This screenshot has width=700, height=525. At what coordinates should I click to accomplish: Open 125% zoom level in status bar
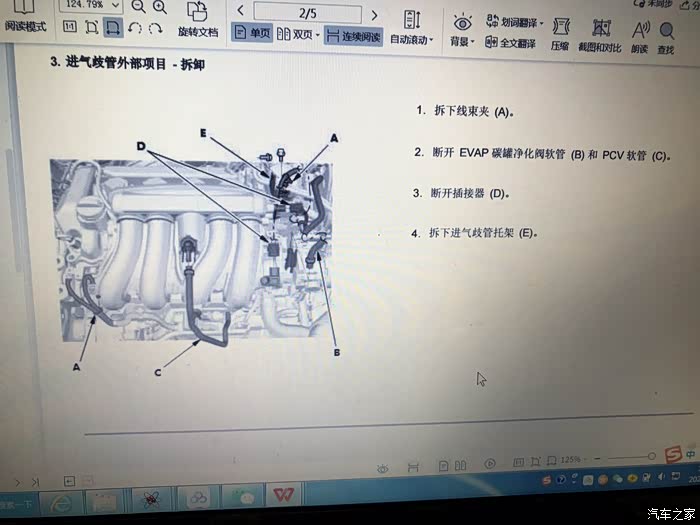point(573,459)
